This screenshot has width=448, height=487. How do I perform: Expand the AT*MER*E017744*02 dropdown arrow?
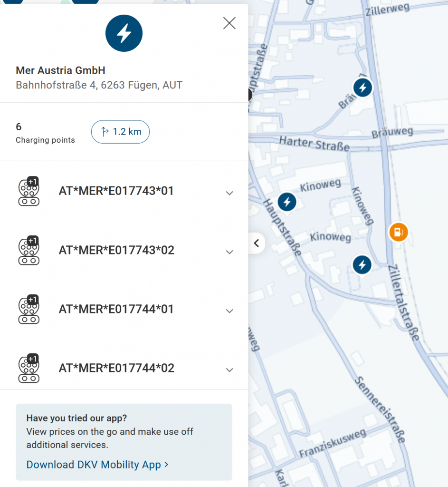coord(229,370)
